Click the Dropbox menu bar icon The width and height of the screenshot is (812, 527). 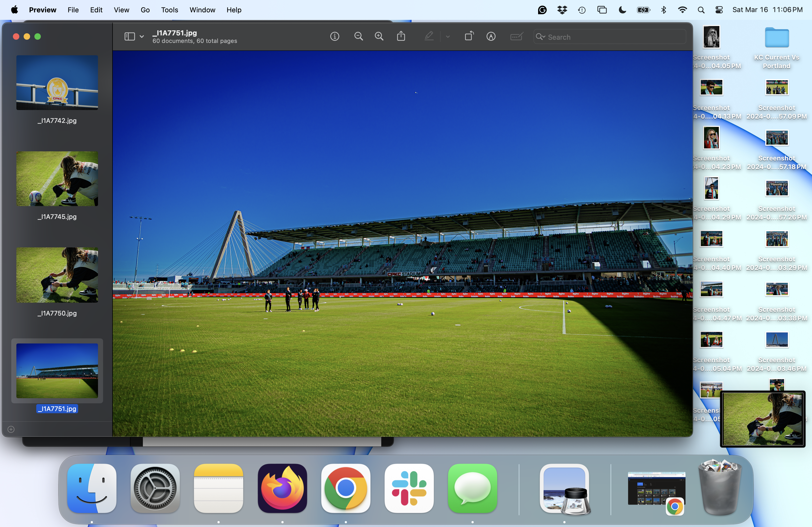[562, 10]
